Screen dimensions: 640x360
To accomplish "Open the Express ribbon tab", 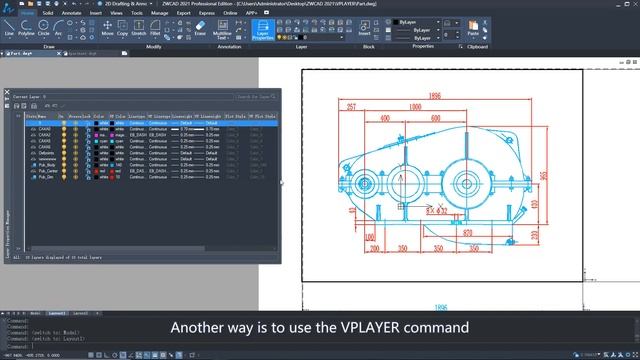I will pyautogui.click(x=207, y=13).
